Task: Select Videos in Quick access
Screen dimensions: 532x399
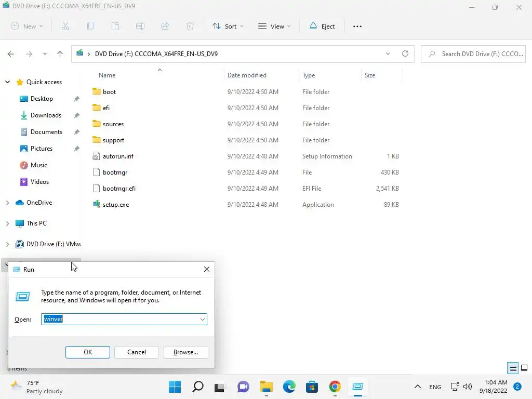Action: 39,181
